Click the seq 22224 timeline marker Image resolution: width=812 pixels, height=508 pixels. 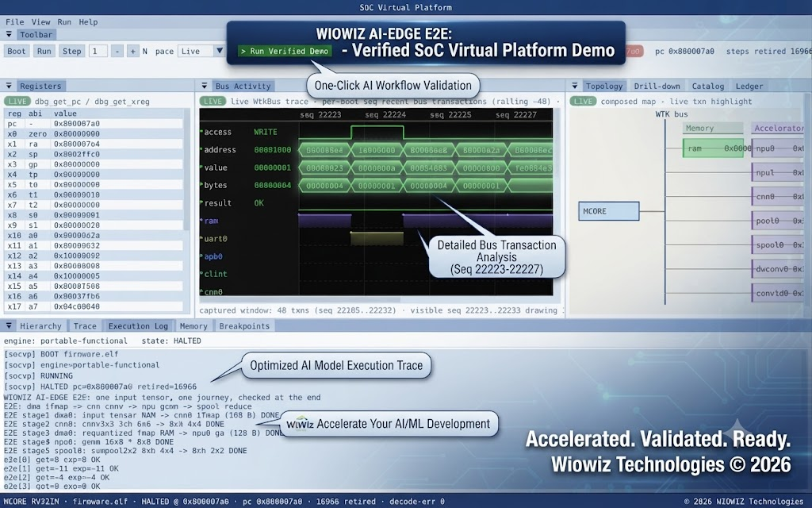coord(385,114)
